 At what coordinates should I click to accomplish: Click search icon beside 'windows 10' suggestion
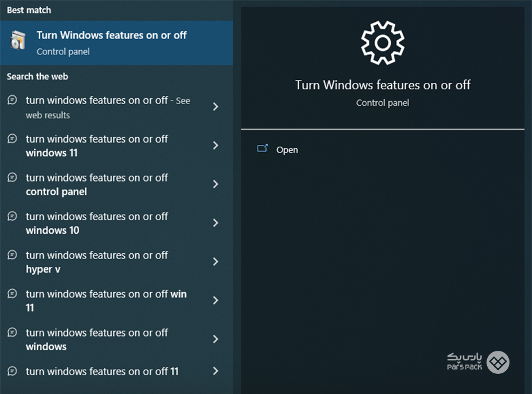[12, 216]
